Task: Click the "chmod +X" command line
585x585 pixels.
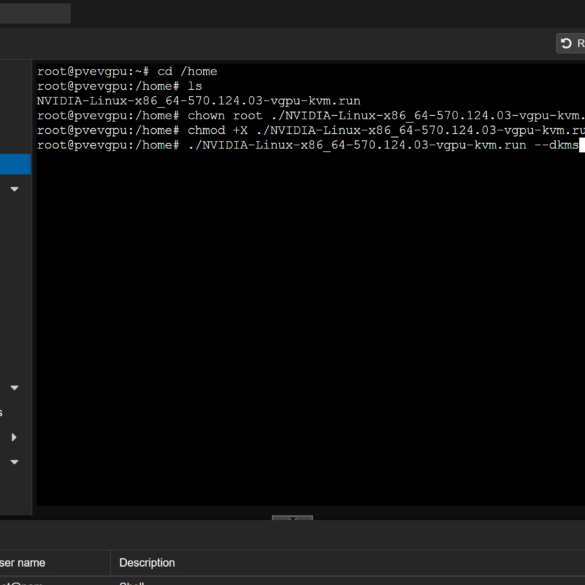Action: click(311, 130)
